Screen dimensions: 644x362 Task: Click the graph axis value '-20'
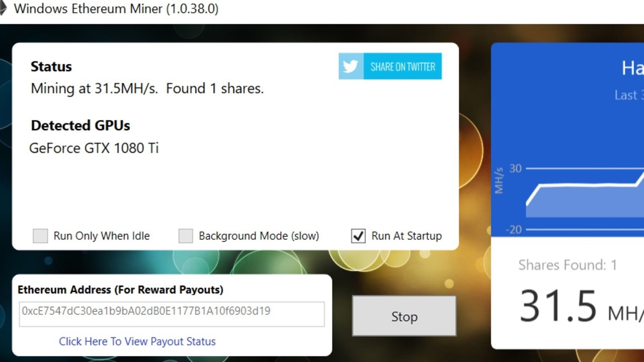[x=513, y=230]
